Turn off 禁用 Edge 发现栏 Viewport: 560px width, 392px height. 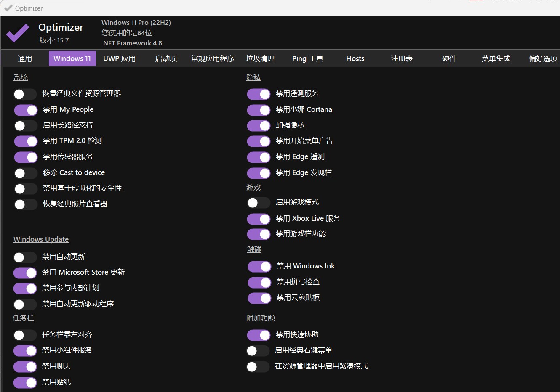point(259,173)
